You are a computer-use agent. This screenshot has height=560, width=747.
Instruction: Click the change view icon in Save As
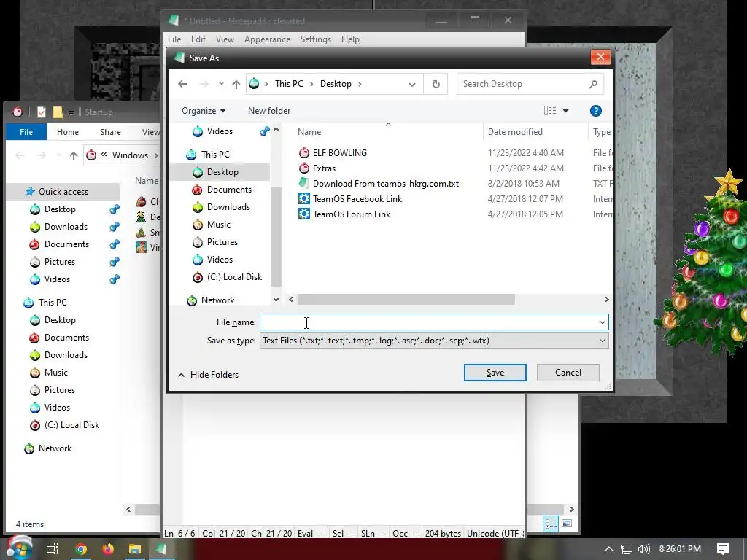[550, 111]
